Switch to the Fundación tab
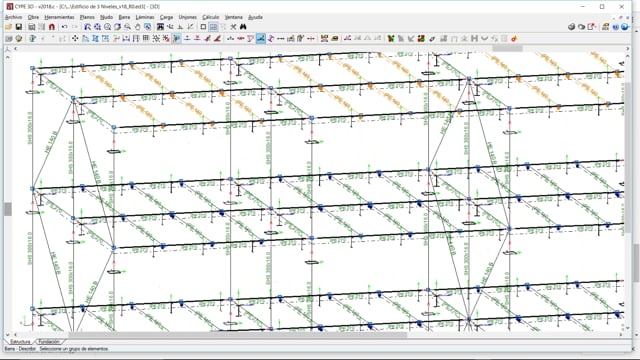This screenshot has width=640, height=360. coord(49,342)
